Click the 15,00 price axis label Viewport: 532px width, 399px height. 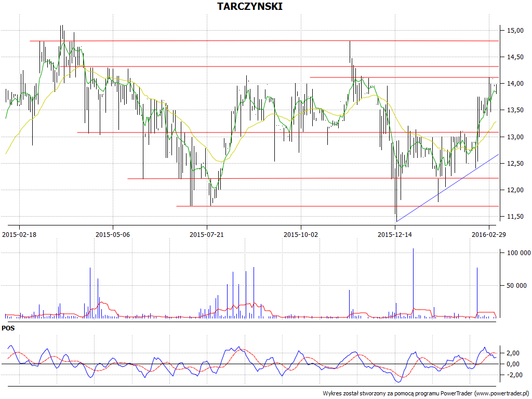(515, 31)
